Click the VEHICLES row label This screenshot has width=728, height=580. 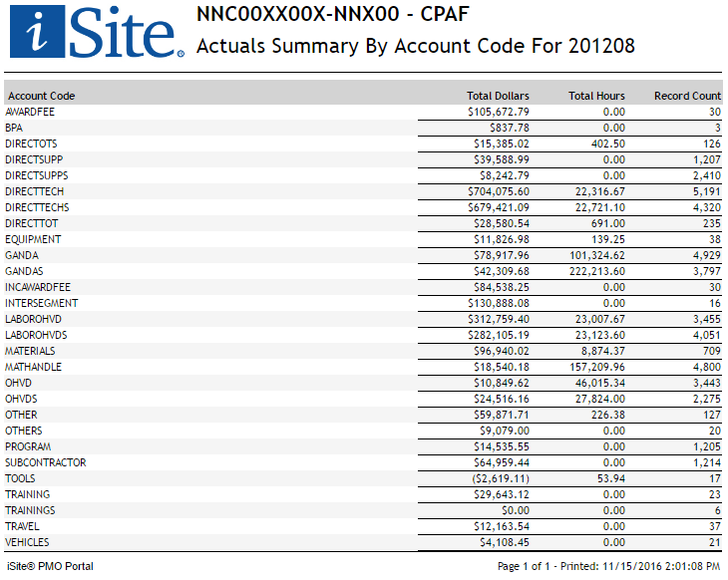pyautogui.click(x=27, y=542)
